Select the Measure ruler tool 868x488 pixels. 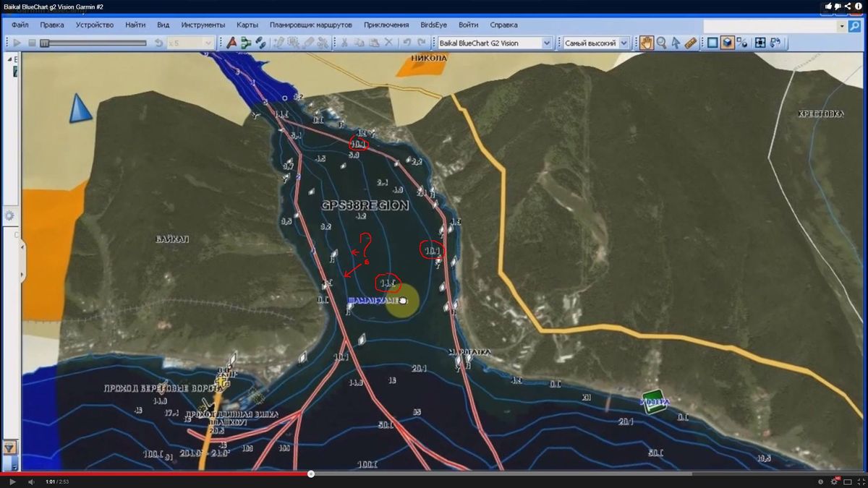coord(690,43)
